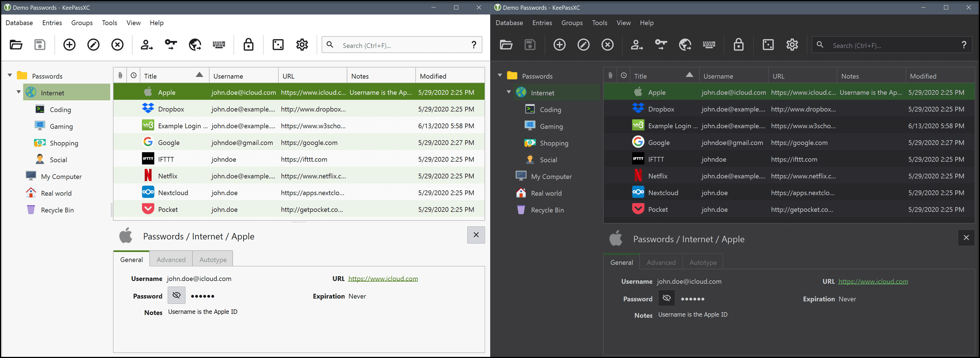Copy the password using the key icon
Viewport: 980px width, 358px height.
170,45
